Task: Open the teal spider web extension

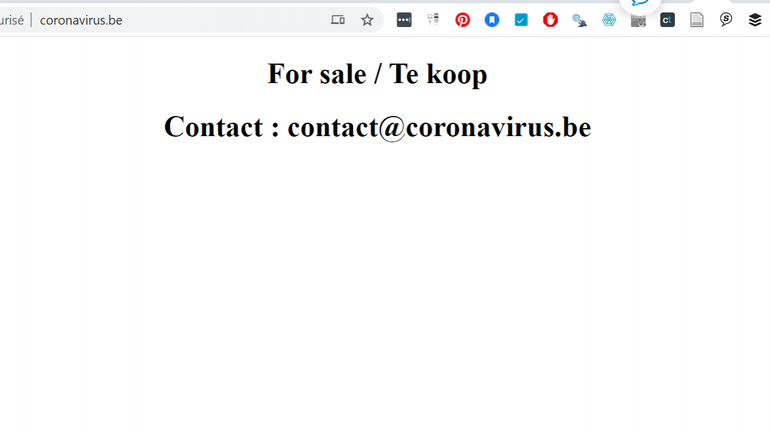Action: click(x=609, y=20)
